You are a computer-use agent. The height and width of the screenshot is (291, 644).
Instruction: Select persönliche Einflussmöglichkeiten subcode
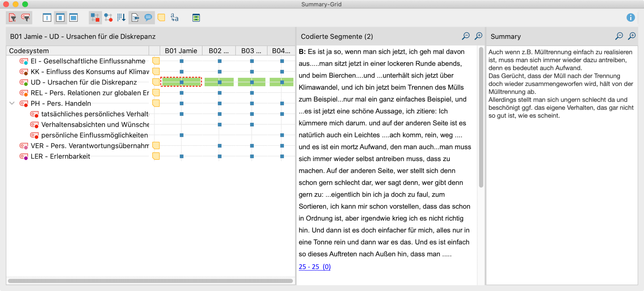click(x=95, y=135)
